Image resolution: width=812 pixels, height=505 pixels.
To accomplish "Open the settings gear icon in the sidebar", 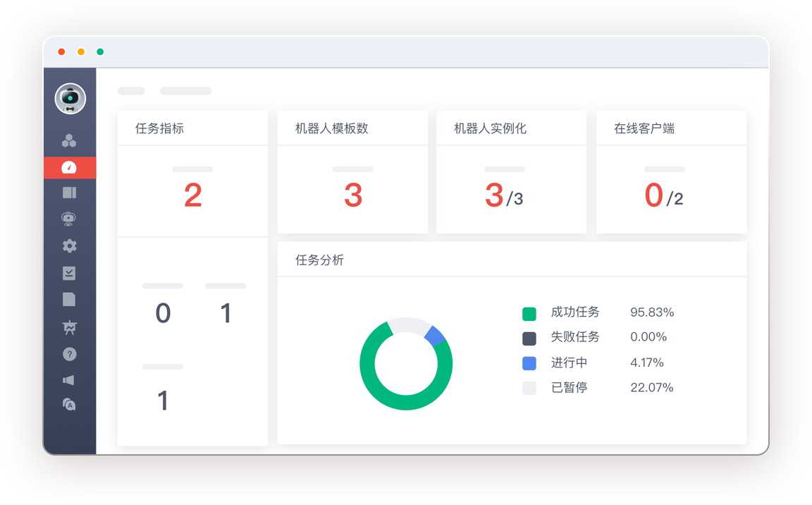I will point(69,245).
